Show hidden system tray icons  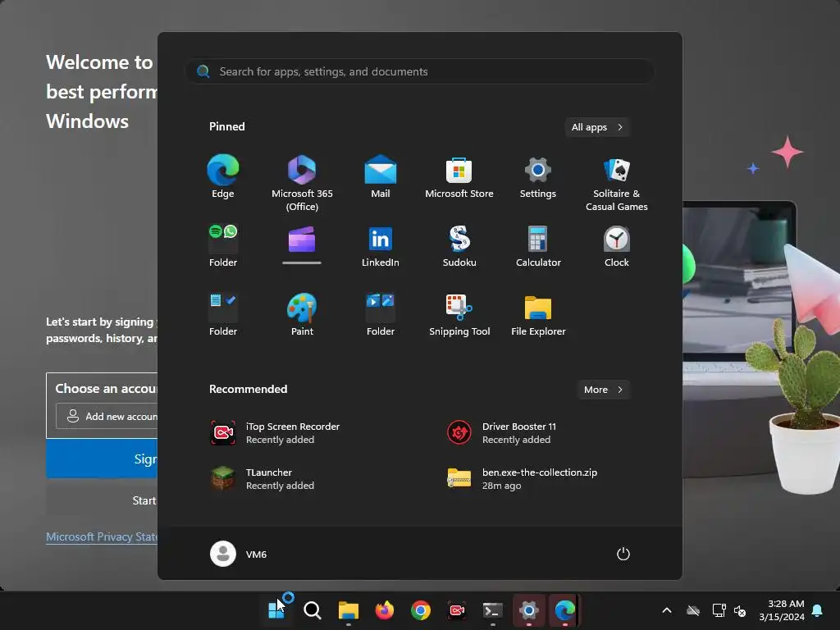click(666, 610)
